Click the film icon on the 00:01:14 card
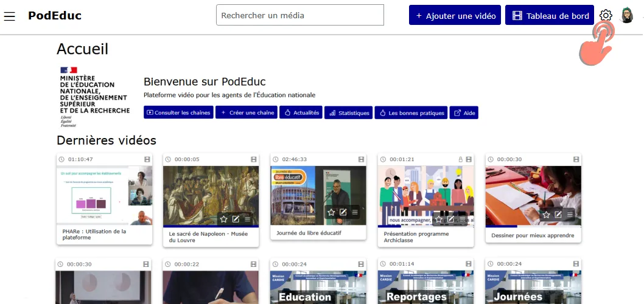The width and height of the screenshot is (644, 304). 469,264
